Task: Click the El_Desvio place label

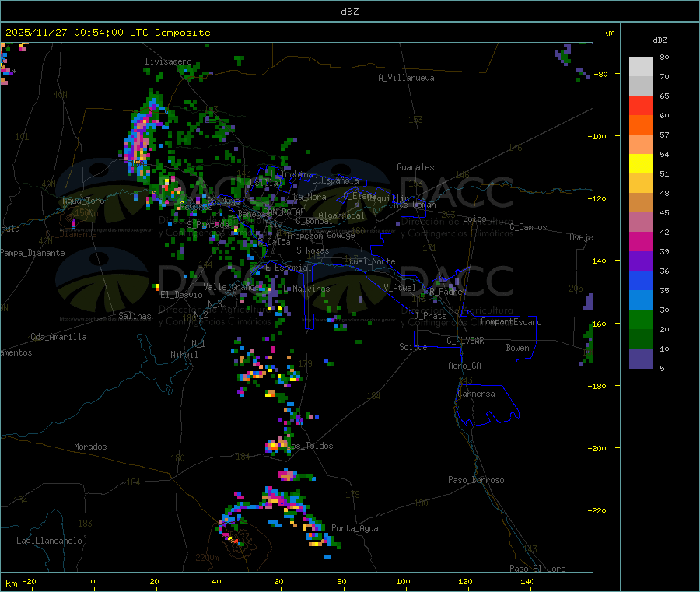Action: (182, 295)
